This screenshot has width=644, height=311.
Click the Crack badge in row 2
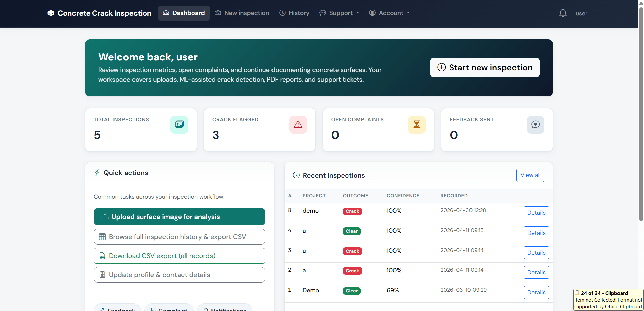point(352,271)
